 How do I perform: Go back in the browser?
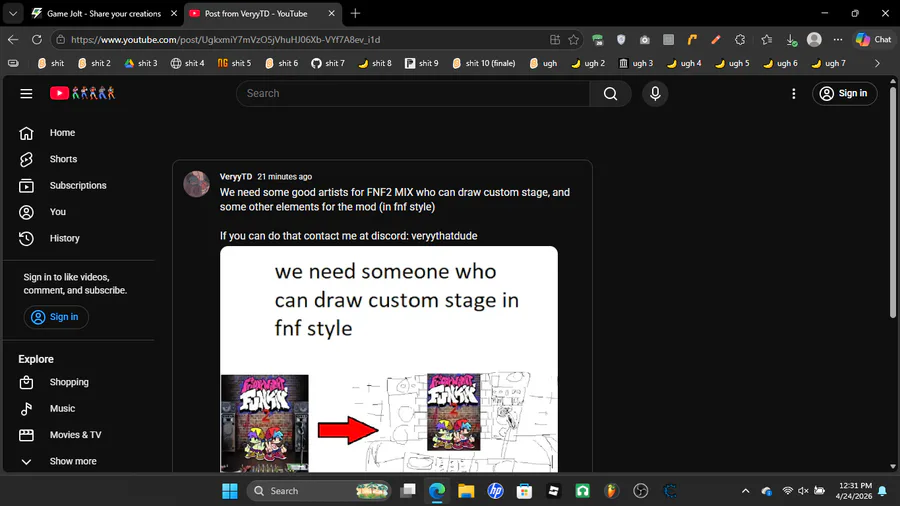coord(13,40)
